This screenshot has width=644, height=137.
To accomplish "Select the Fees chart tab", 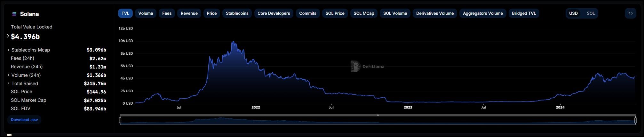I will (167, 13).
